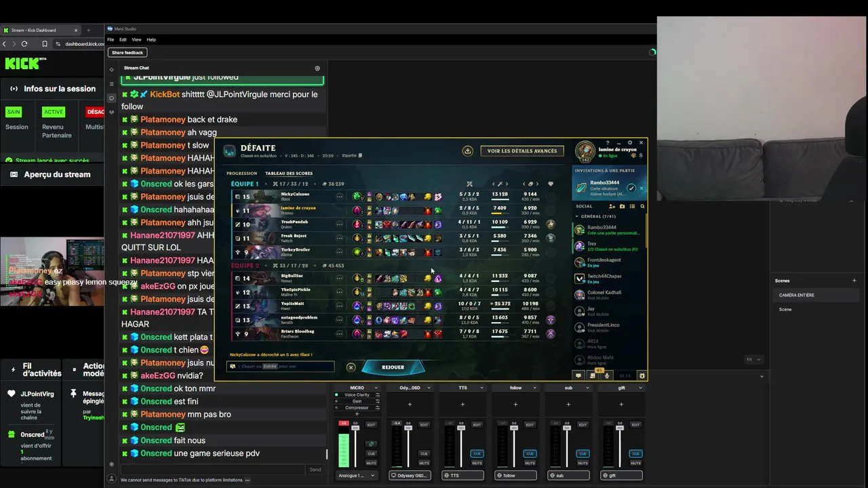The width and height of the screenshot is (868, 488).
Task: Open the Edit menu in Meld Studio
Action: click(x=123, y=40)
